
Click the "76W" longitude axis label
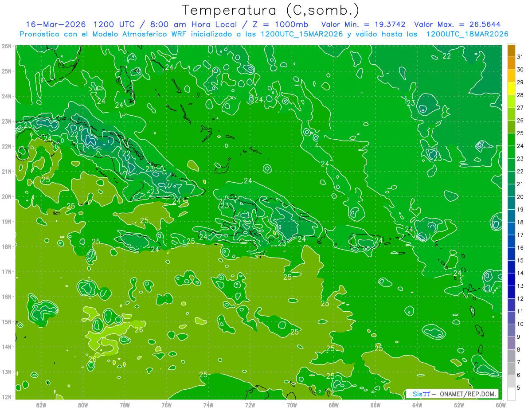pos(167,405)
